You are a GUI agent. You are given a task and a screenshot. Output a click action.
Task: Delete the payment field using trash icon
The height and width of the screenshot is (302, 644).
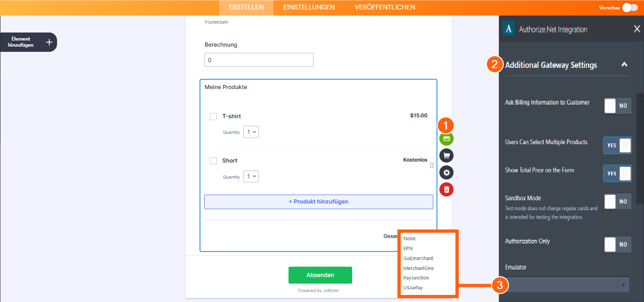(446, 189)
